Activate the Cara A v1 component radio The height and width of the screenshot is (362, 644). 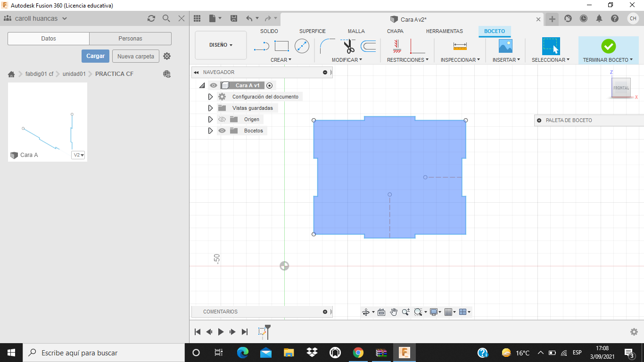[269, 85]
